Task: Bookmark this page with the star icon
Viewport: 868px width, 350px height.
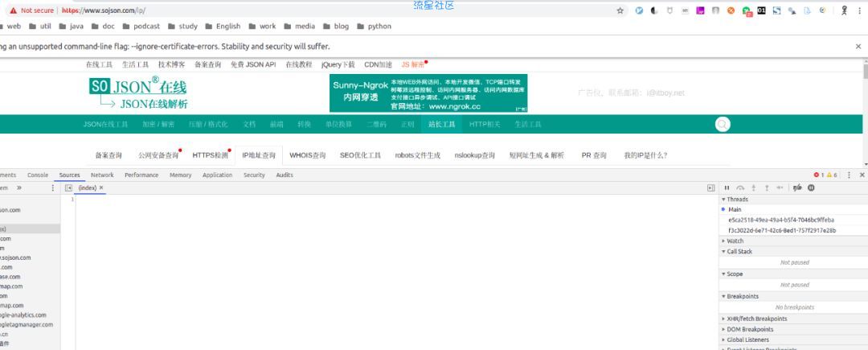Action: (x=620, y=10)
